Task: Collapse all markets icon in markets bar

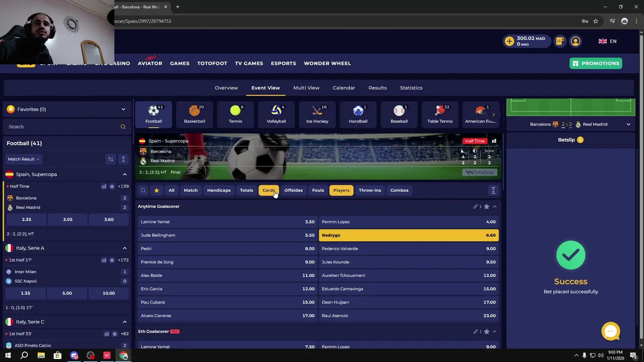Action: [493, 191]
